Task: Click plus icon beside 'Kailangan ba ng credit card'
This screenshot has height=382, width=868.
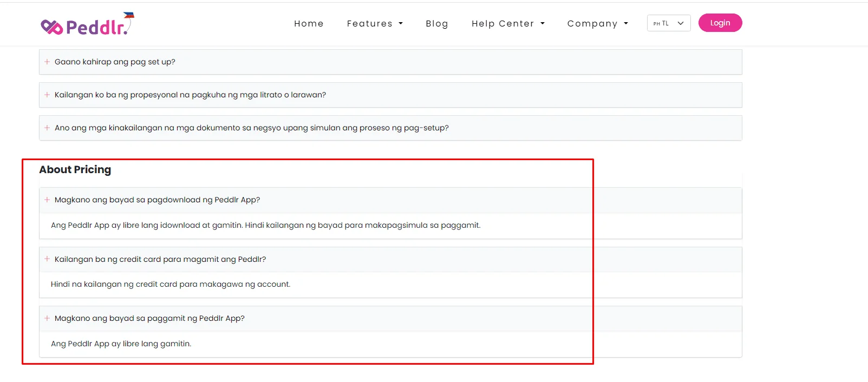Action: 47,259
